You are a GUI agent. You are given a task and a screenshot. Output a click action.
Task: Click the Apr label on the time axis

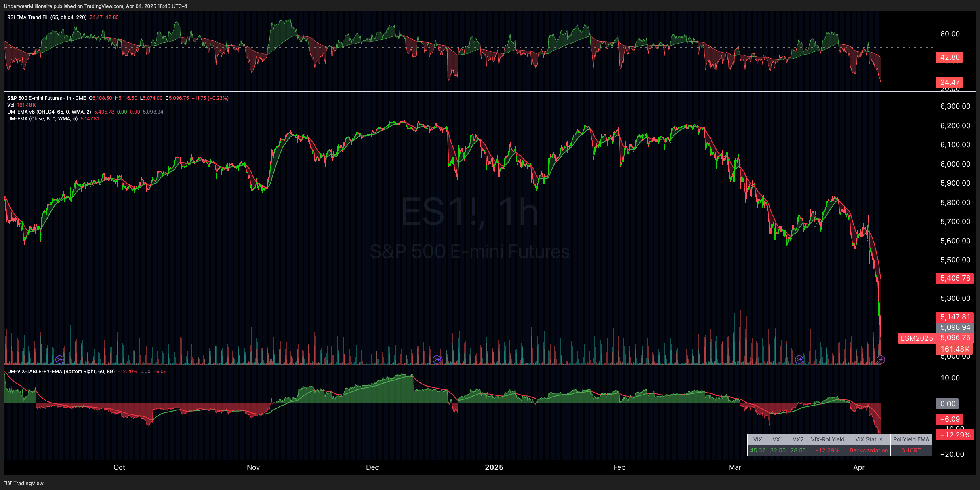point(859,467)
